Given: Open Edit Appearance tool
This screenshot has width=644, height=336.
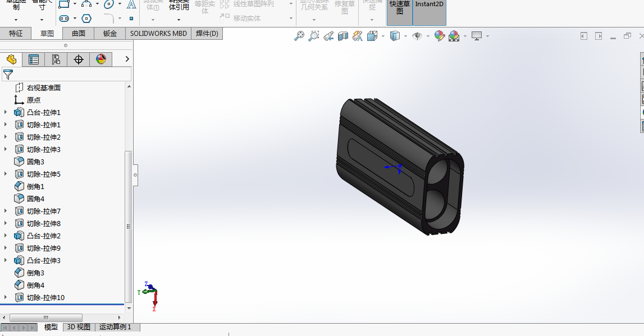Looking at the screenshot, I should [440, 36].
